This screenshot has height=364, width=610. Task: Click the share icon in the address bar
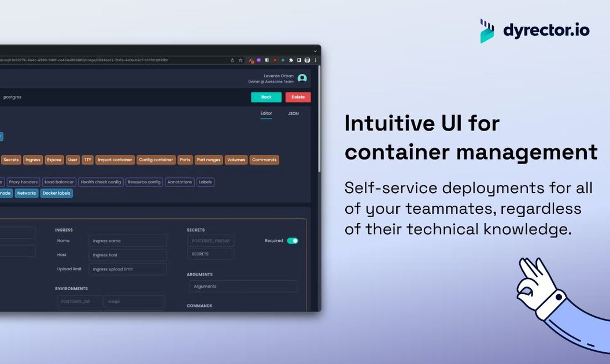click(x=232, y=60)
